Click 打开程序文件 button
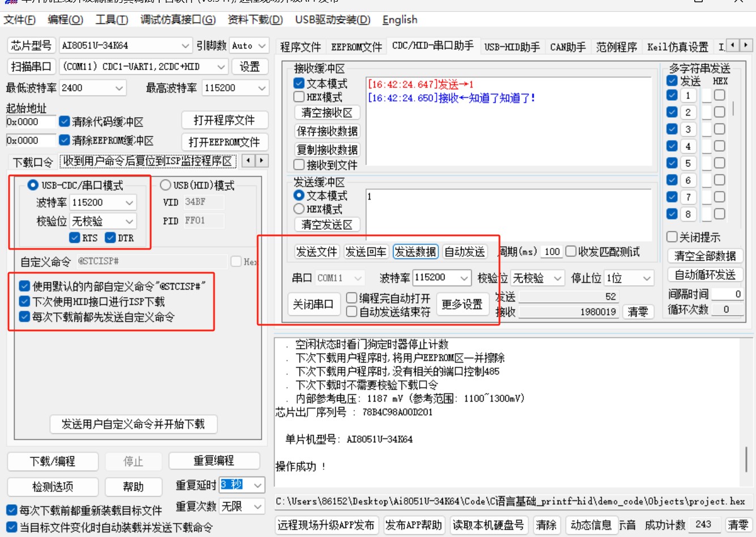 coord(224,120)
